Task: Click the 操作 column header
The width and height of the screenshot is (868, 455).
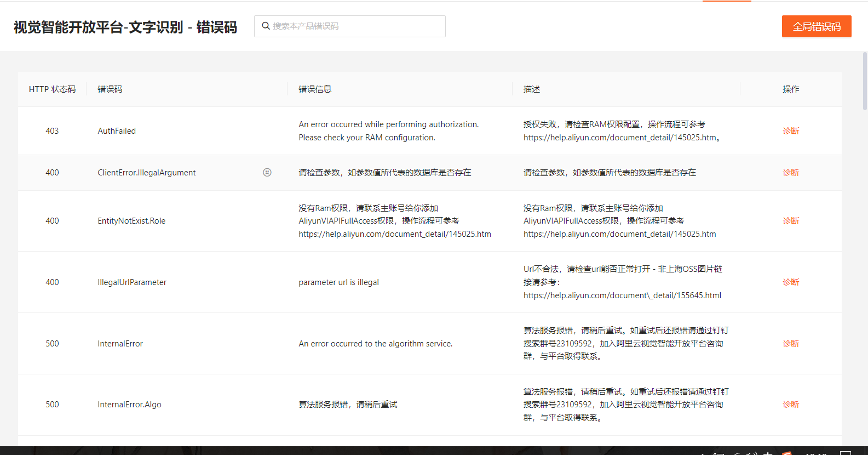Action: 791,89
